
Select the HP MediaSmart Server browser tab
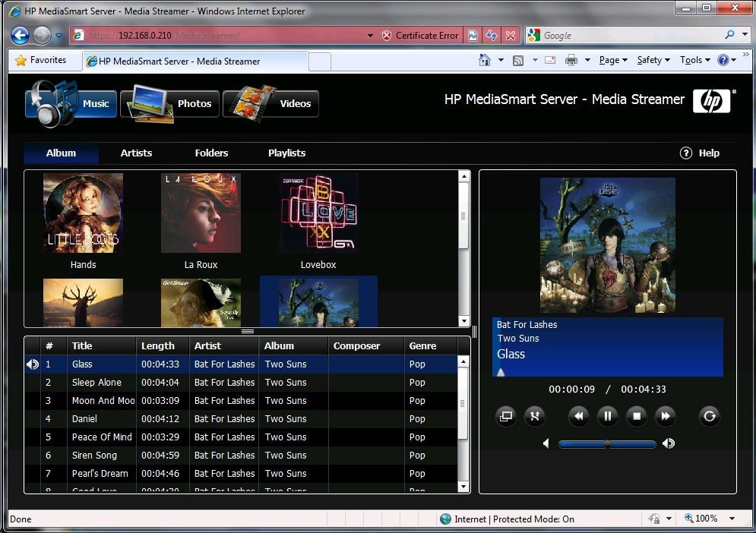tap(195, 61)
